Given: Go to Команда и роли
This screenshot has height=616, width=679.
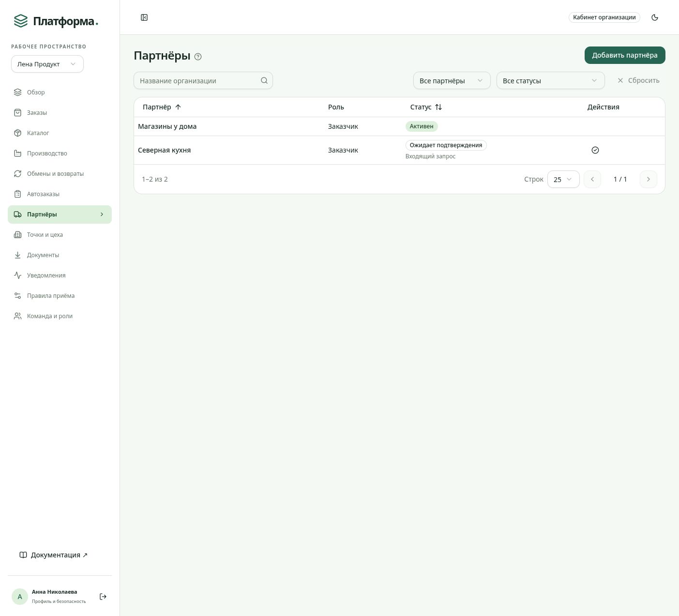Looking at the screenshot, I should click(60, 316).
